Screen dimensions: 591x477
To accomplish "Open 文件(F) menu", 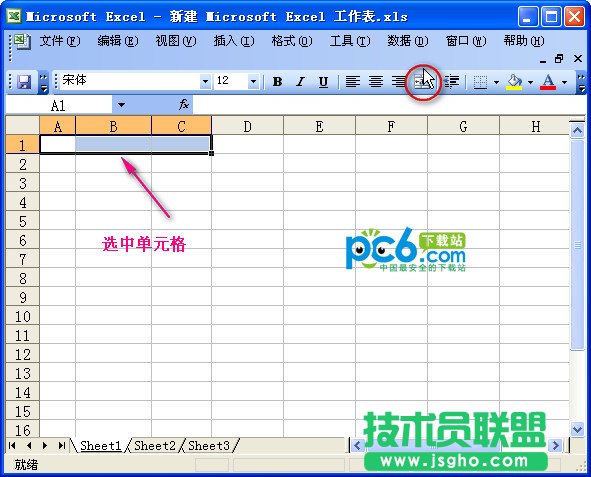I will point(60,41).
